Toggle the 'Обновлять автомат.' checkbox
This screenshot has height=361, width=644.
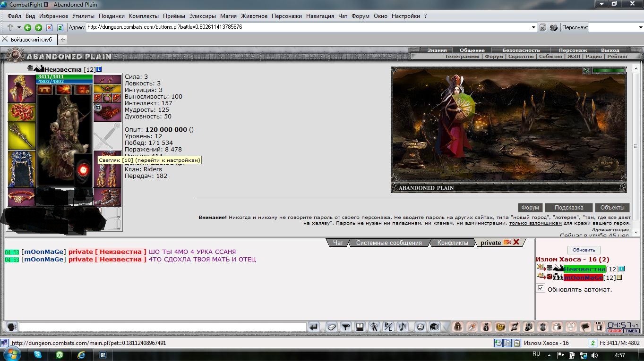541,288
